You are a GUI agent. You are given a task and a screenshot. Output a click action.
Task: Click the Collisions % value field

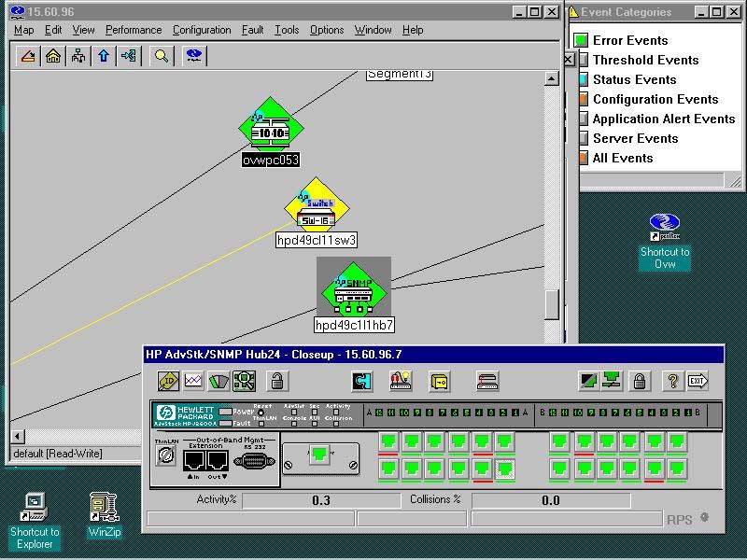click(x=551, y=500)
